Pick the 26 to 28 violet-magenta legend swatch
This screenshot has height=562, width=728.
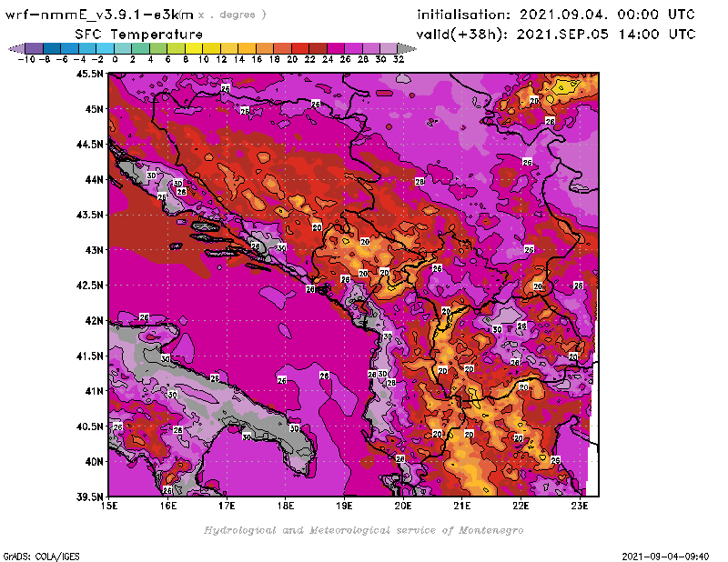[353, 49]
